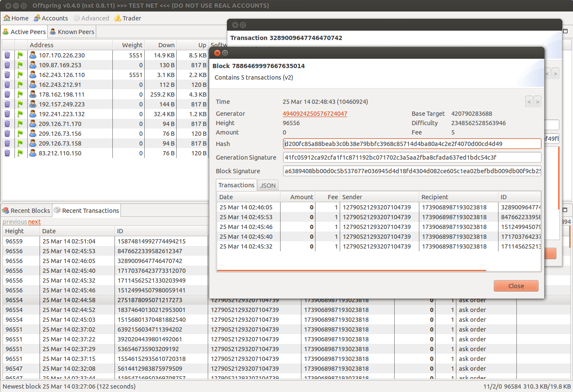Select transaction ID 15874814992774494215
Screen dimensions: 573x392
pyautogui.click(x=152, y=241)
